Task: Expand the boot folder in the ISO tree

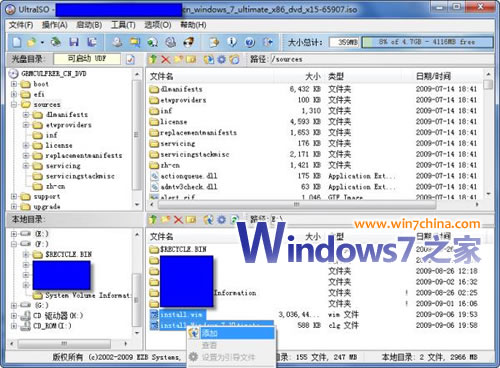Action: (x=14, y=84)
